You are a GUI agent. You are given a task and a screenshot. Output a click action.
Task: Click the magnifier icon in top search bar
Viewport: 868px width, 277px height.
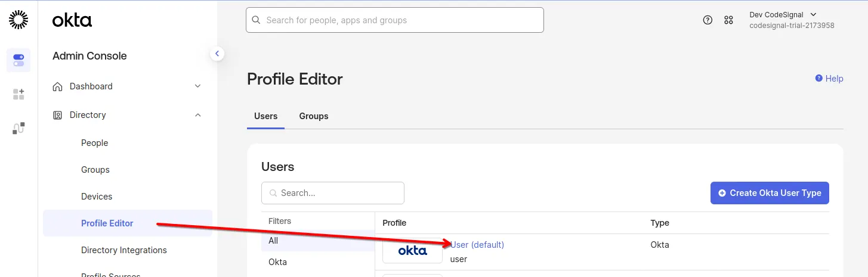(257, 20)
